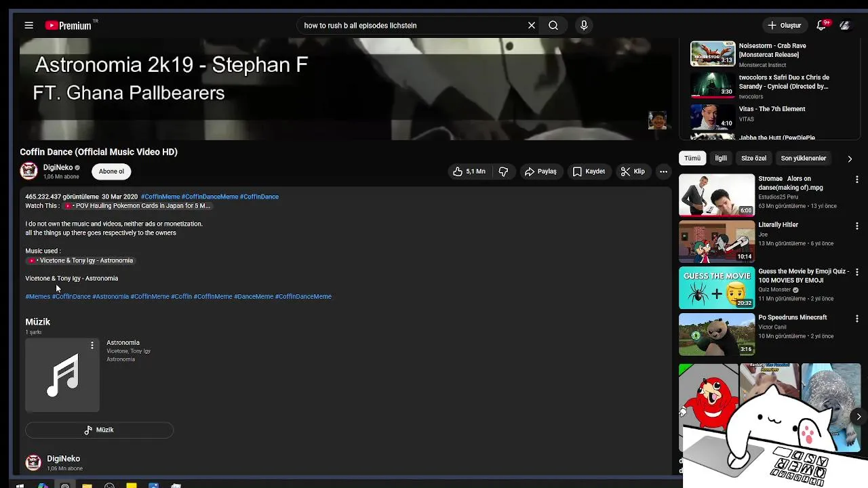This screenshot has height=488, width=868.
Task: Open the #CoffinMeme hashtag at top
Action: pyautogui.click(x=160, y=197)
